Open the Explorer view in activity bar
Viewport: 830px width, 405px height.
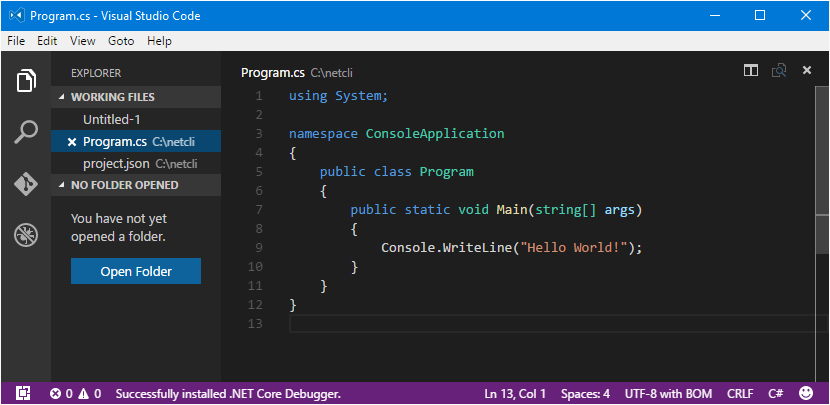tap(26, 80)
